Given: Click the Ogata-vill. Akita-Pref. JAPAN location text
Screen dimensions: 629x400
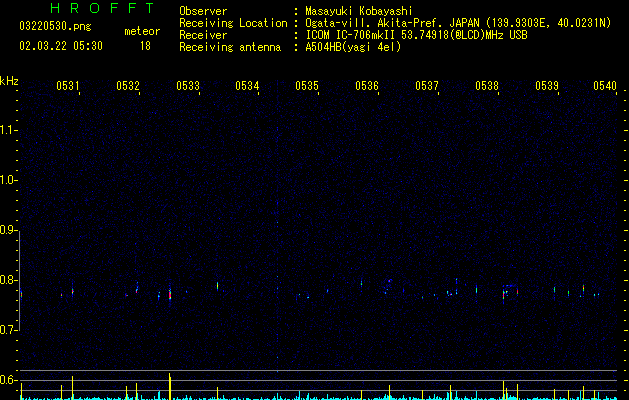Looking at the screenshot, I should [458, 23].
